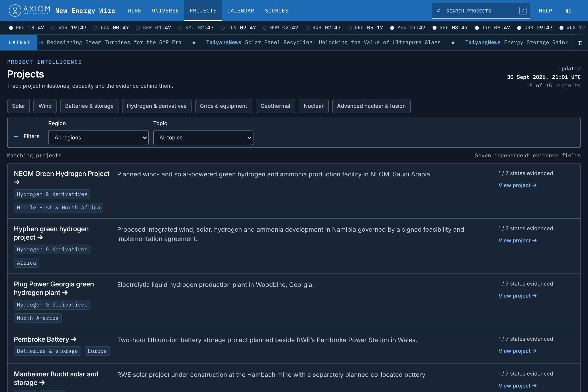588x392 pixels.
Task: Filter by the Geothermal chip
Action: (x=275, y=106)
